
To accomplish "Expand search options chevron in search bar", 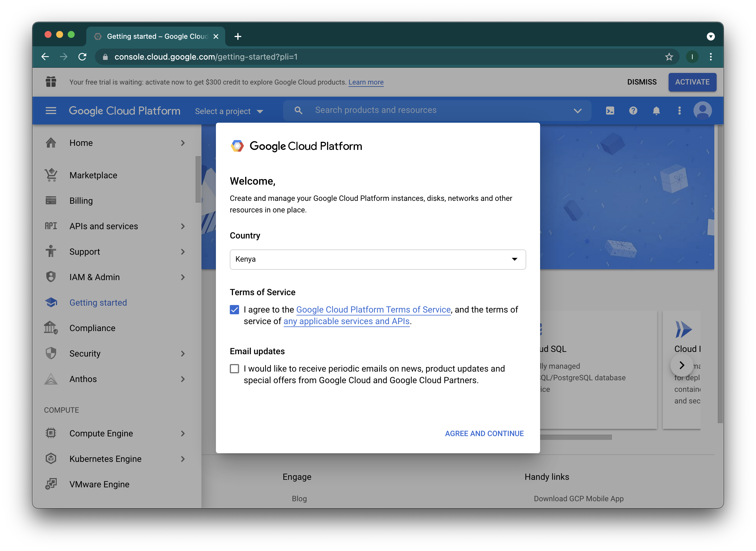I will 577,111.
